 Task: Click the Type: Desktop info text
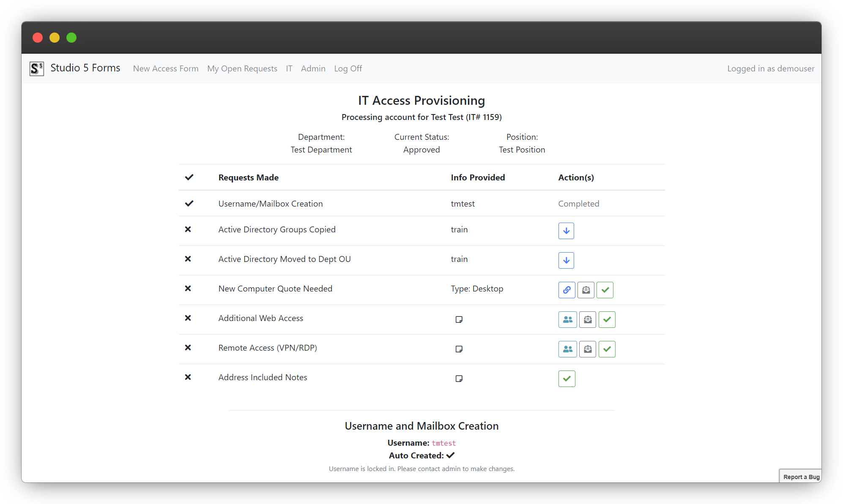tap(477, 289)
